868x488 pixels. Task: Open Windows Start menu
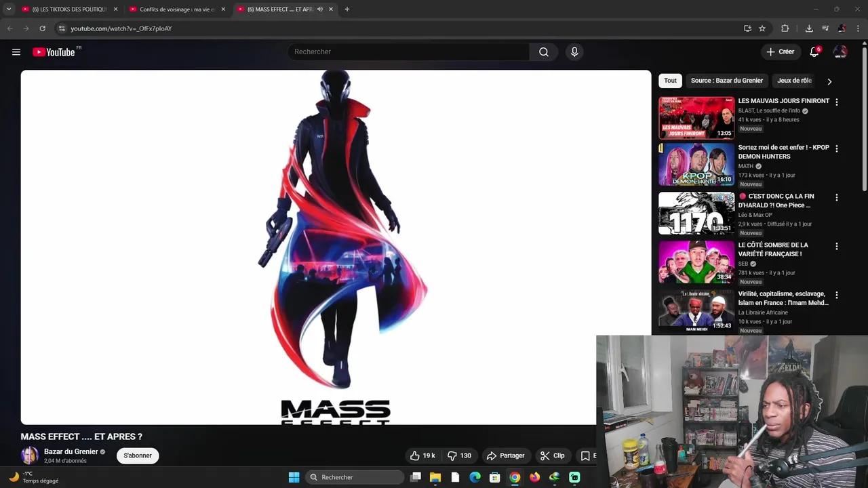(x=294, y=477)
